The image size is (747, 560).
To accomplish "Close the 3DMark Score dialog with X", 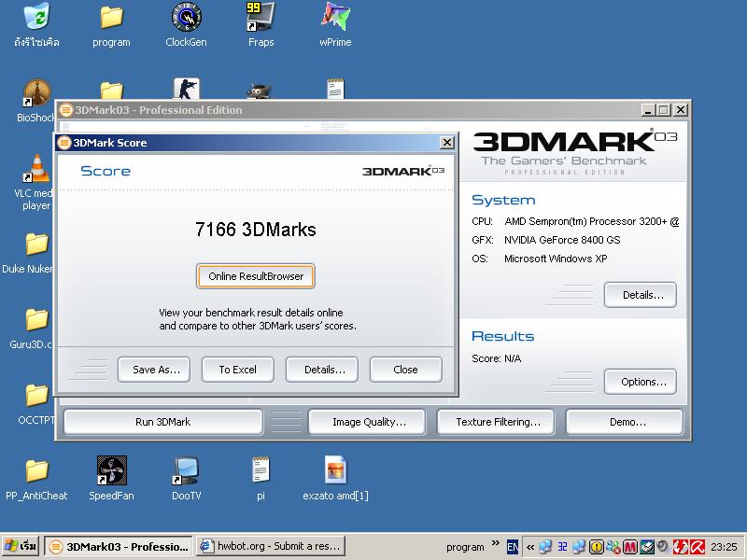I will [x=447, y=143].
